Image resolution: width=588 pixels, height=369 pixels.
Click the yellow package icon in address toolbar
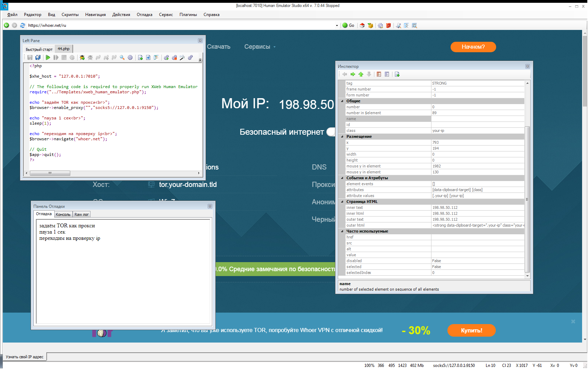(370, 25)
